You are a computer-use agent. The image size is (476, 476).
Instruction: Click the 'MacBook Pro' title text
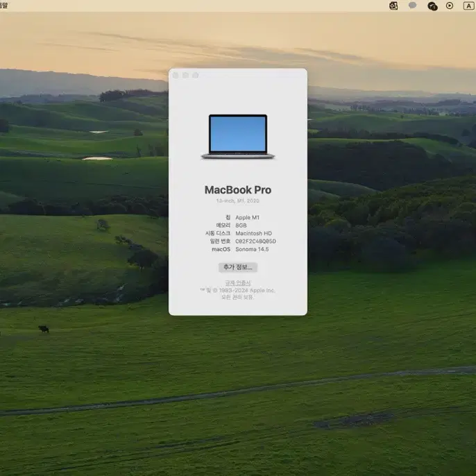coord(238,189)
